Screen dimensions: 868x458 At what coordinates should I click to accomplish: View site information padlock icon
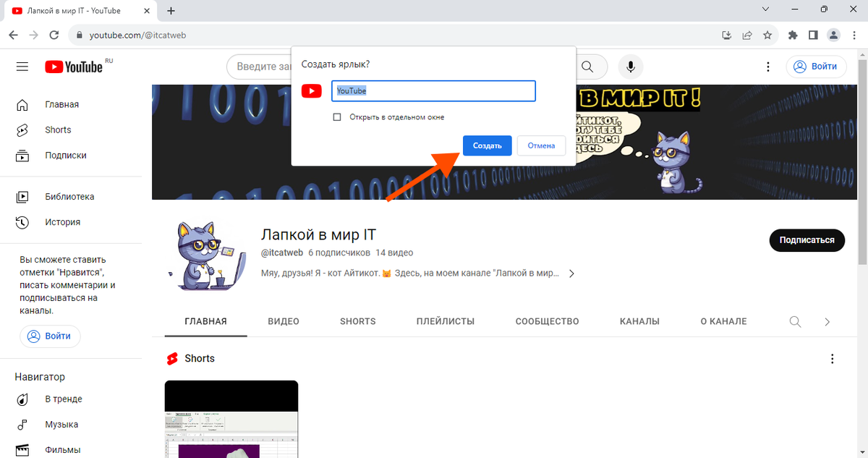(79, 35)
